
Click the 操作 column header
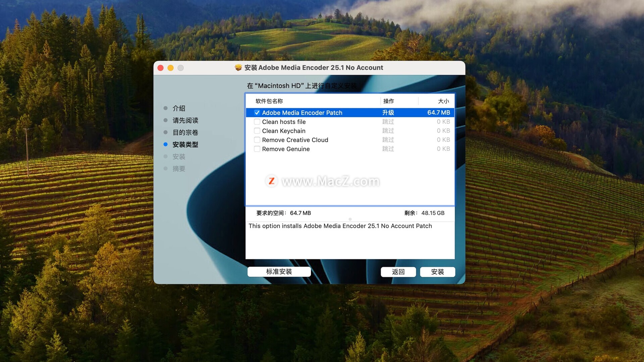(x=388, y=101)
